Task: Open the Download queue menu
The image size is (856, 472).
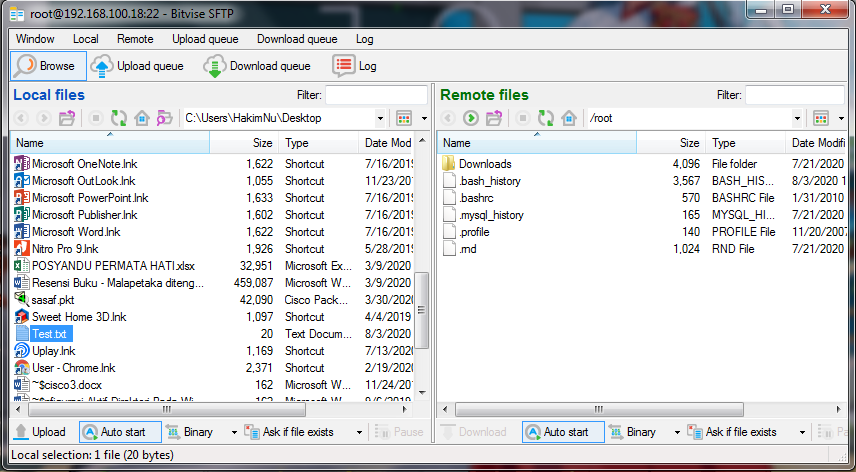Action: (297, 39)
